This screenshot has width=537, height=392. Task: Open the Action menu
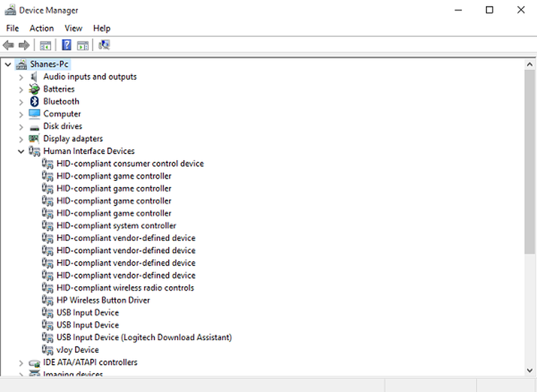[41, 28]
